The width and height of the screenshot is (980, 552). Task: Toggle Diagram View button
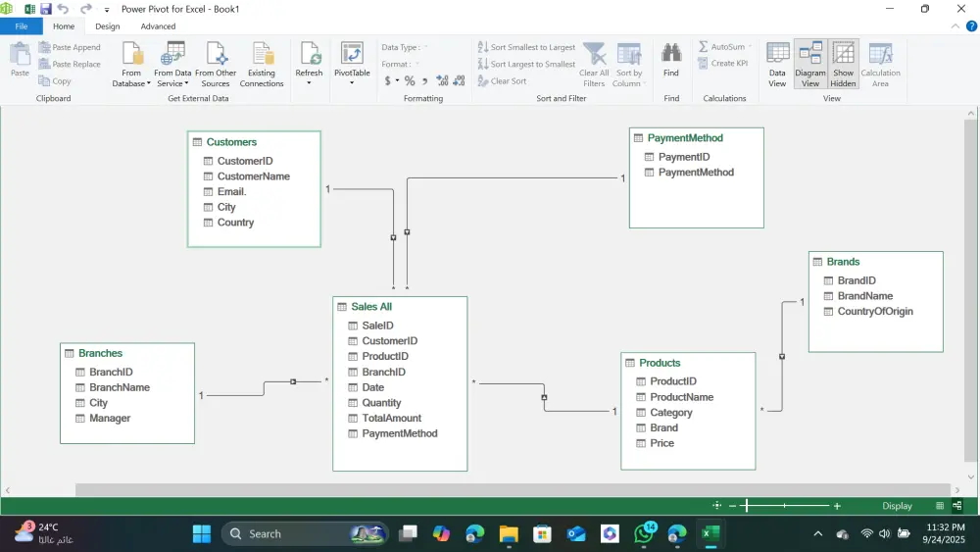(810, 65)
